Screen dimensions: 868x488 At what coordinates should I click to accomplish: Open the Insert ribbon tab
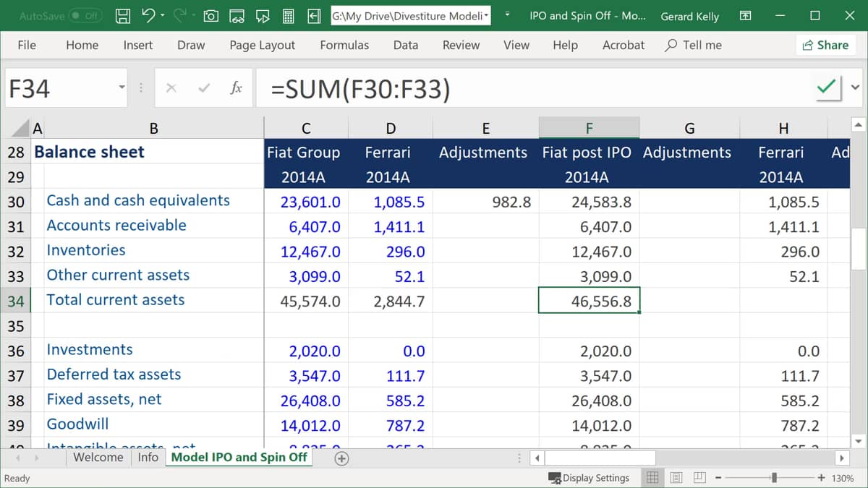click(x=137, y=45)
